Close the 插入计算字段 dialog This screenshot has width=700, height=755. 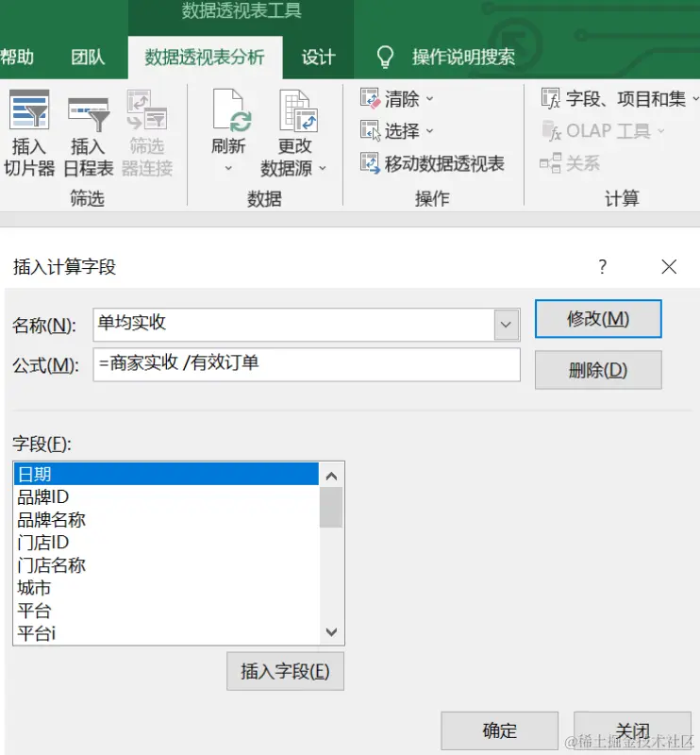click(x=669, y=266)
